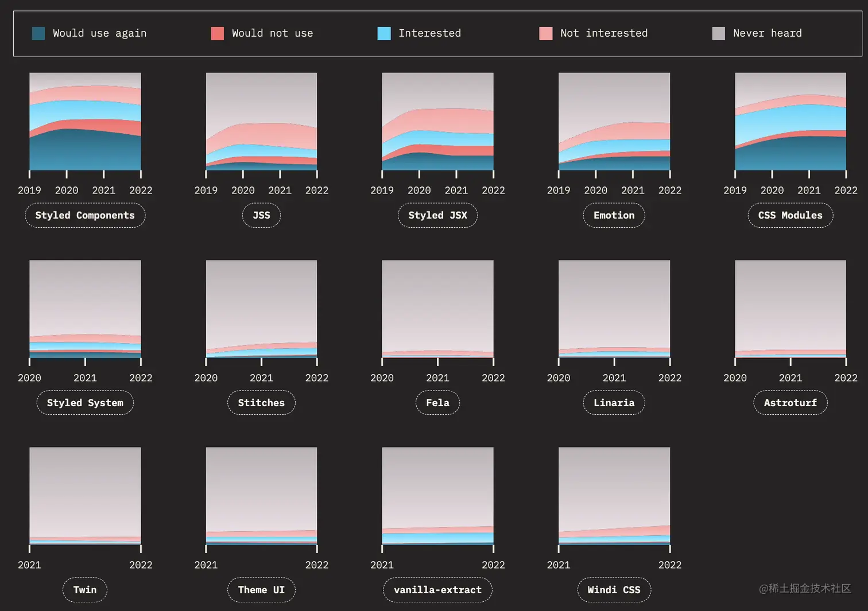The image size is (868, 611).
Task: Click 2020 on Astroturf chart axis
Action: 735,378
